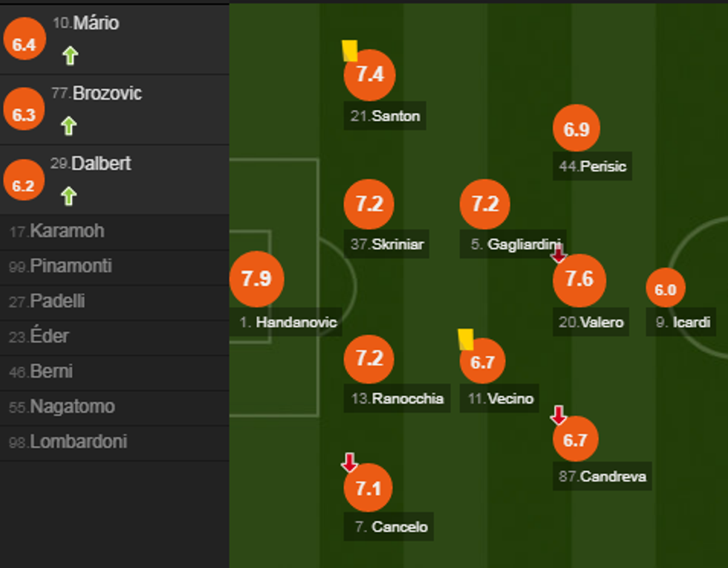Select Pinamonti from the substitutes list
Viewport: 728px width, 568px height.
[x=61, y=266]
